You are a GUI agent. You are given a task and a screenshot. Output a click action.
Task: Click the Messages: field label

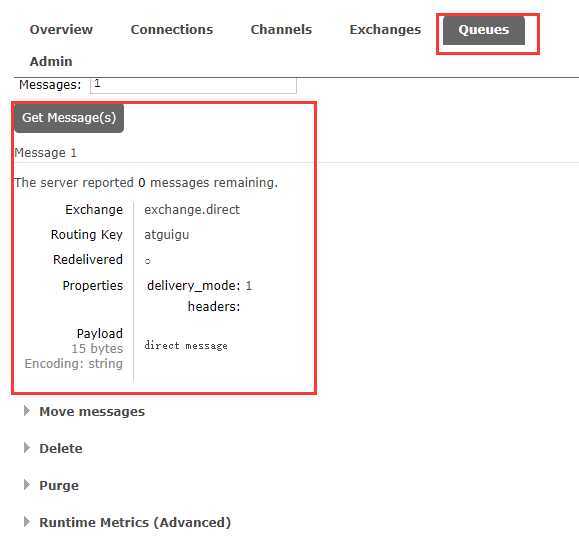pos(50,85)
